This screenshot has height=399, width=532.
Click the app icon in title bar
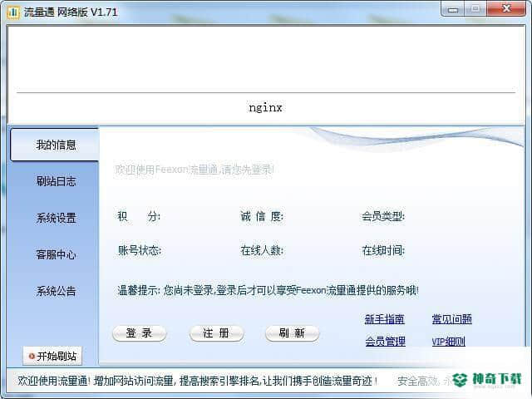(x=13, y=12)
